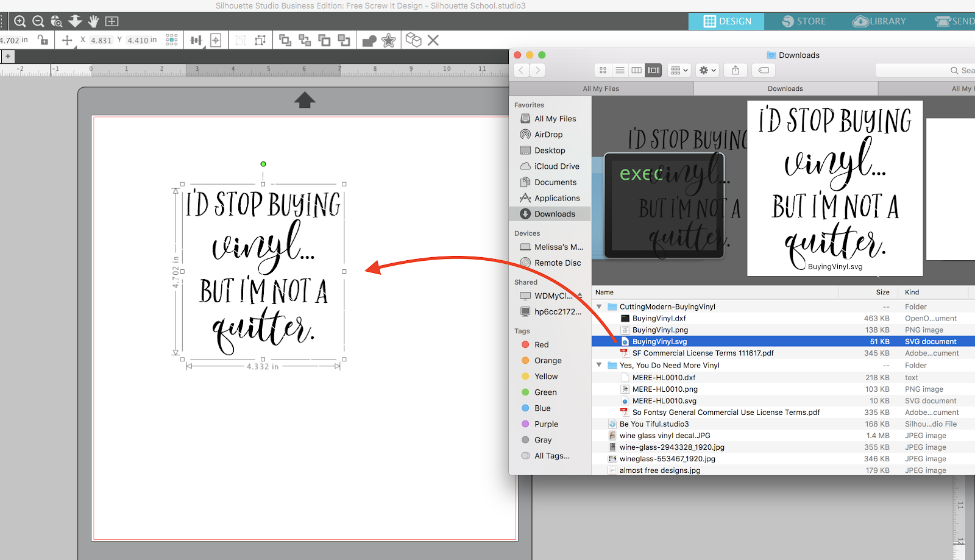The image size is (975, 560).
Task: Click the Zoom In magnifier in Silhouette Studio
Action: coord(20,21)
